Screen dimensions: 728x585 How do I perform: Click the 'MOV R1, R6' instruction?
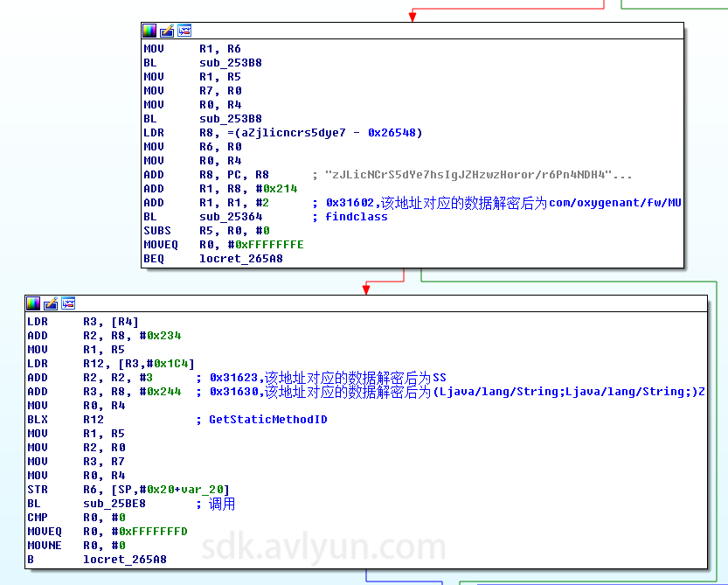192,49
